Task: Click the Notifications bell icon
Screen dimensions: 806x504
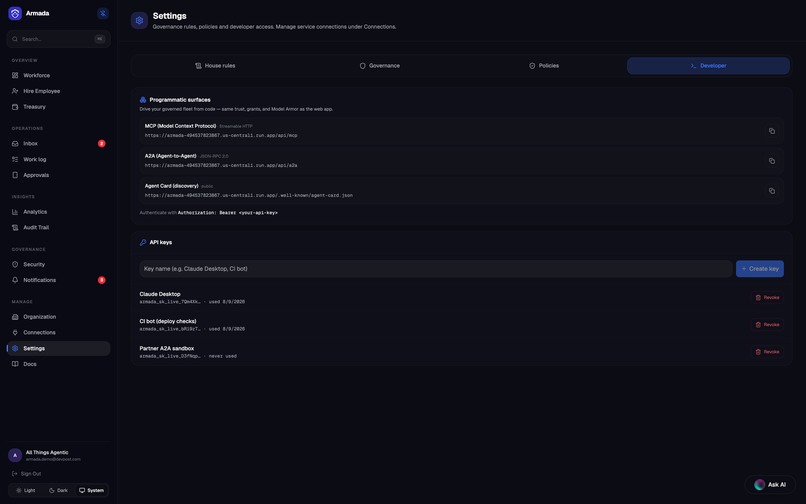Action: pos(15,280)
